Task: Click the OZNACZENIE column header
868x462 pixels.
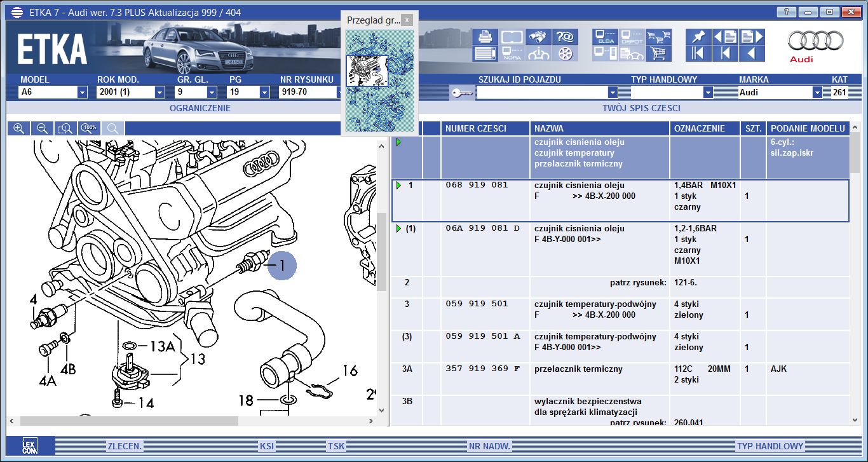Action: pyautogui.click(x=705, y=128)
